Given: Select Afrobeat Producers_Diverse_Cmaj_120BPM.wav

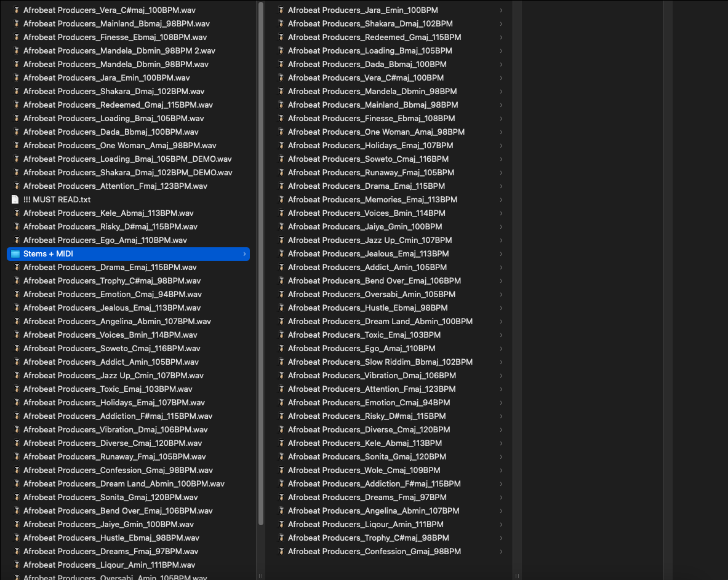Looking at the screenshot, I should tap(113, 443).
